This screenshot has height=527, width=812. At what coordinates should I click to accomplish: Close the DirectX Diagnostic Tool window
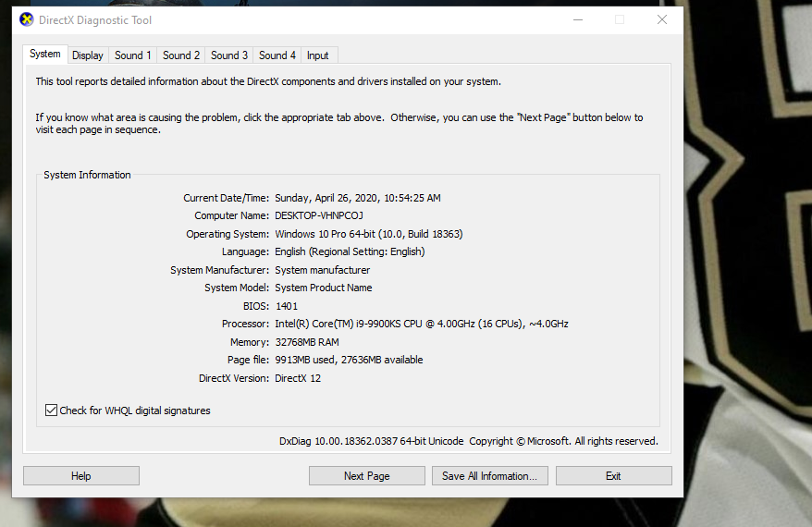click(662, 19)
